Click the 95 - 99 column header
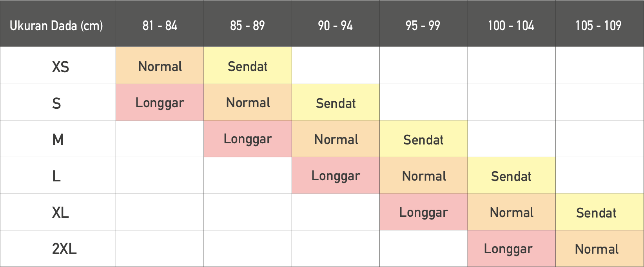 click(x=423, y=24)
